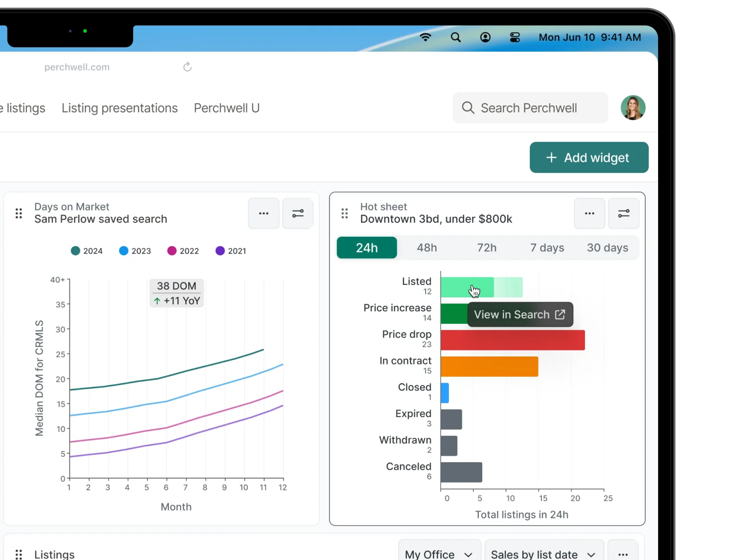Screen dimensions: 737x560
Task: Click the +11 YoY indicator
Action: pyautogui.click(x=177, y=301)
